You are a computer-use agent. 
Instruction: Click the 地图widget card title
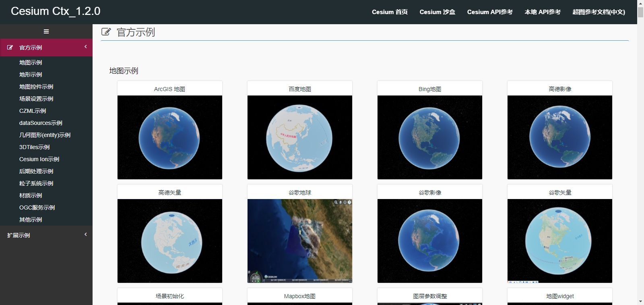click(560, 296)
